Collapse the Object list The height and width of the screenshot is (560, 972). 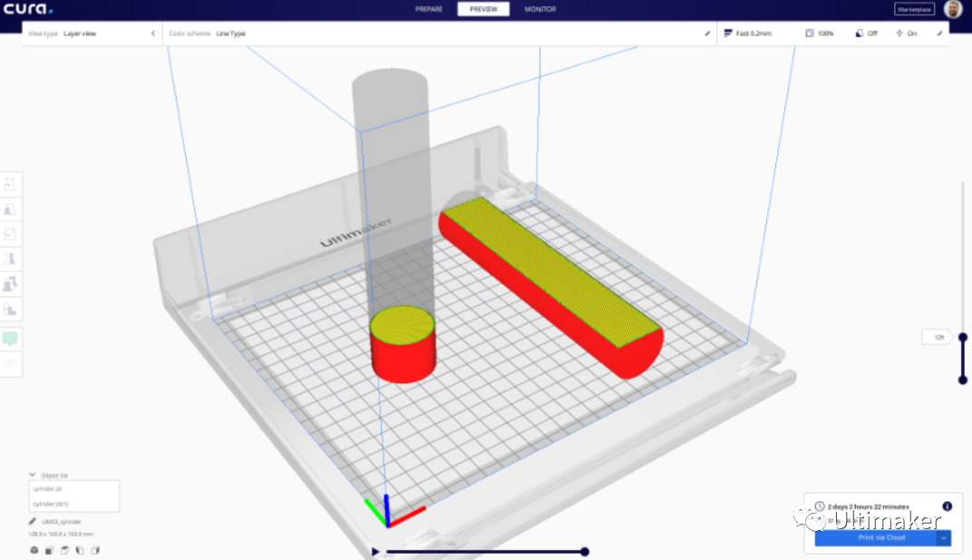33,475
